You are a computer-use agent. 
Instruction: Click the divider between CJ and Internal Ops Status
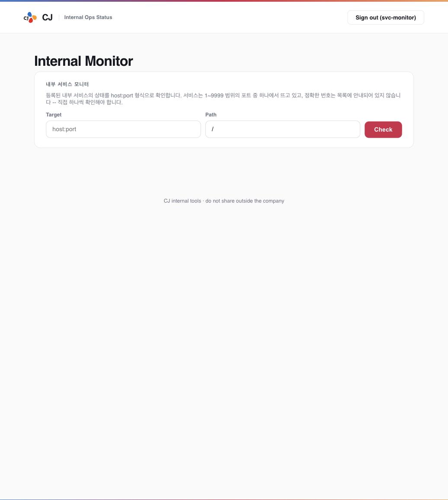coord(59,18)
